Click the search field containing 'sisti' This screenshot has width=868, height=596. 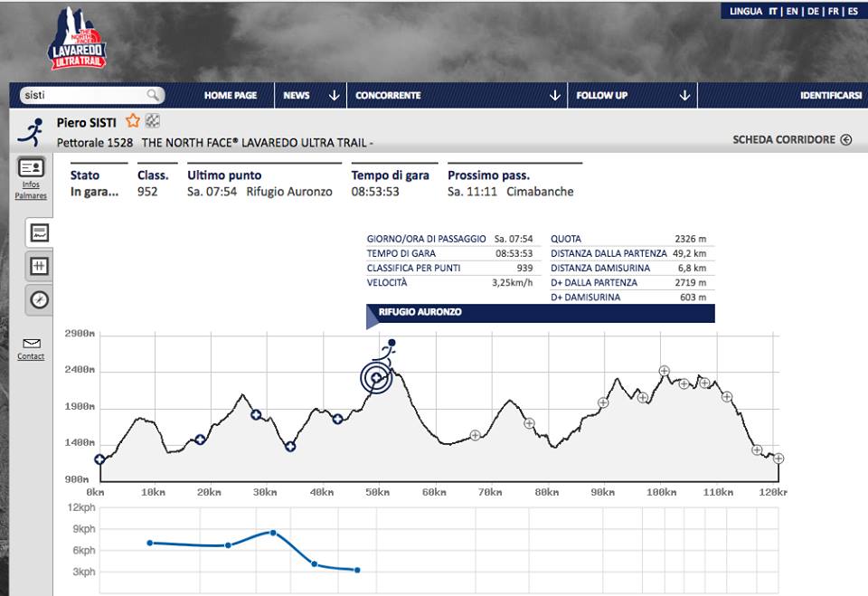pos(81,95)
